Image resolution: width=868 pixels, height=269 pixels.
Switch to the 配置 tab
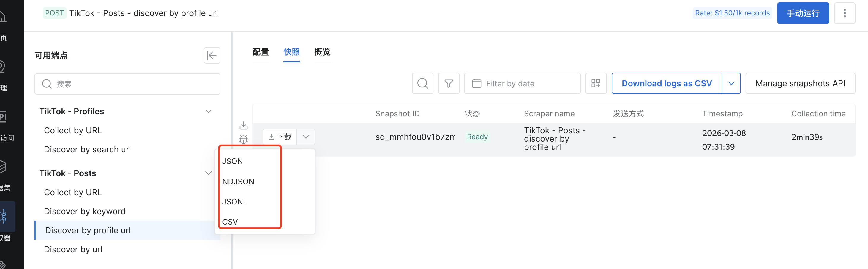pos(261,52)
